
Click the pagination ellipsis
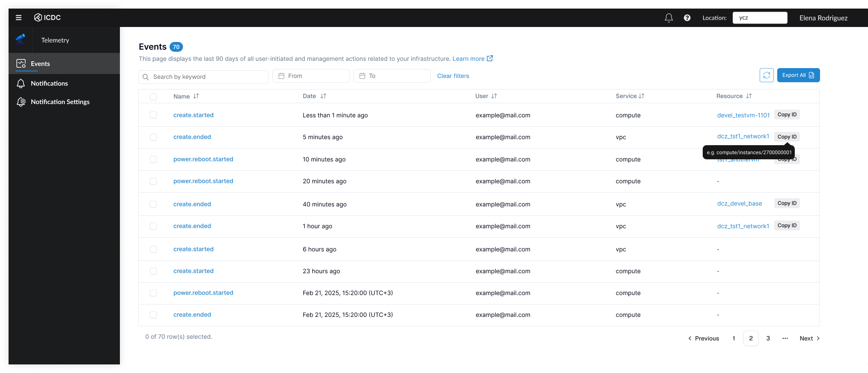[x=785, y=338]
